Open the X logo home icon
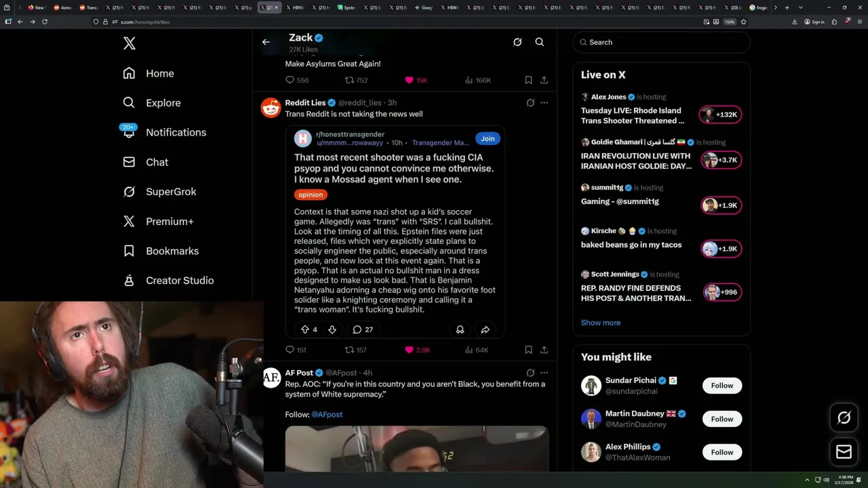Screen dimensions: 868x488 [x=130, y=43]
